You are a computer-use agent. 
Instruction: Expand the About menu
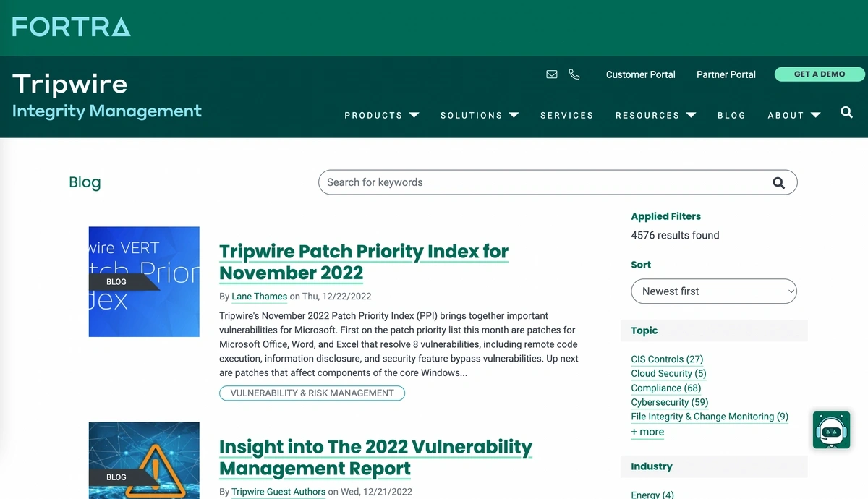(x=793, y=115)
